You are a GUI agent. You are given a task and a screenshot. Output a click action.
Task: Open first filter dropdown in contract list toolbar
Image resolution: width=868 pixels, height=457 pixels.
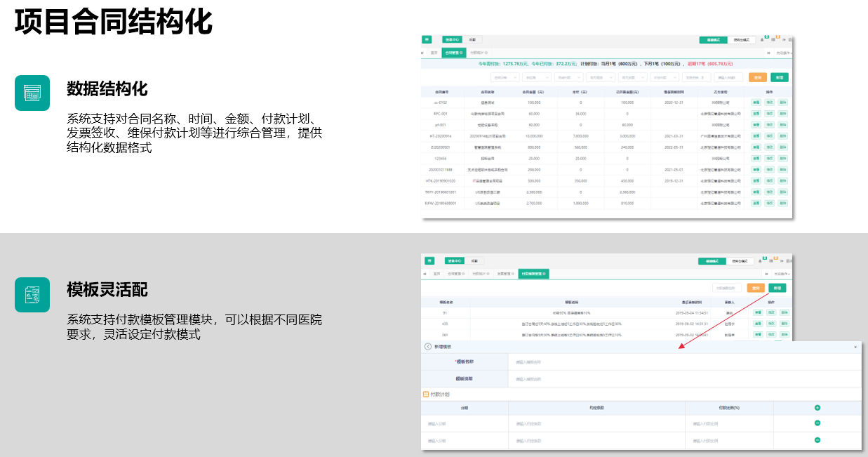(x=504, y=77)
